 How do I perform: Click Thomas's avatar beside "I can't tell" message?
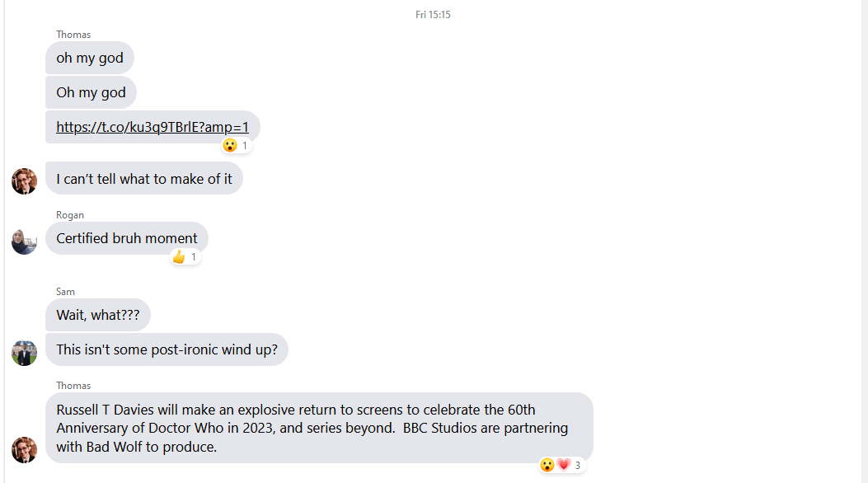point(24,181)
